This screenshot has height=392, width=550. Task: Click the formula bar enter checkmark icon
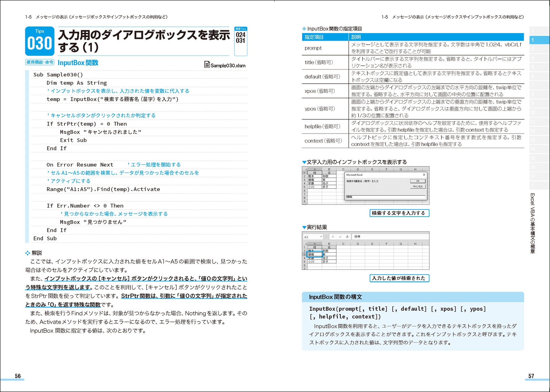(340, 237)
